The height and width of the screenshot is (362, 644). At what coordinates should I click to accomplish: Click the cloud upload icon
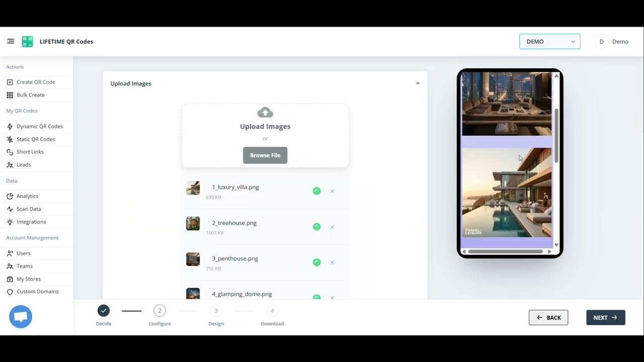[265, 113]
